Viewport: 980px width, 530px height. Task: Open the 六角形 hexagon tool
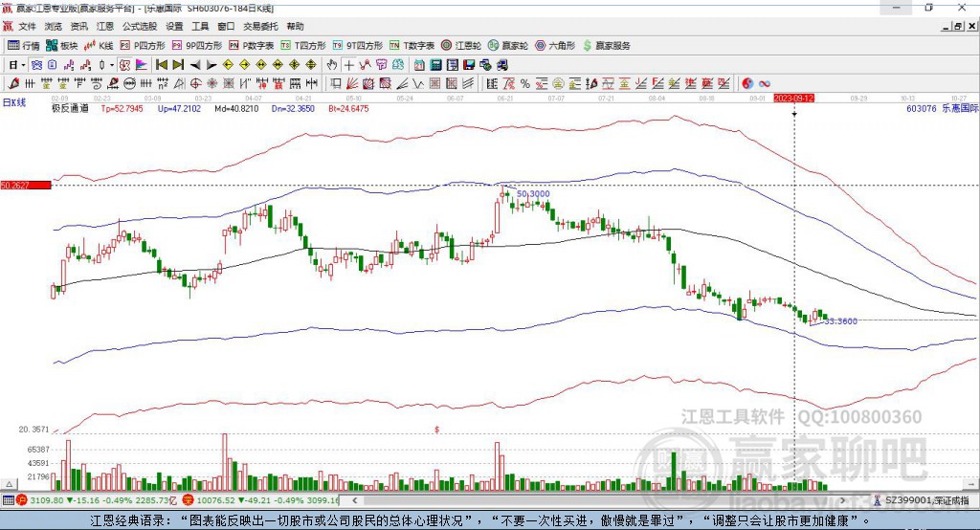point(555,46)
